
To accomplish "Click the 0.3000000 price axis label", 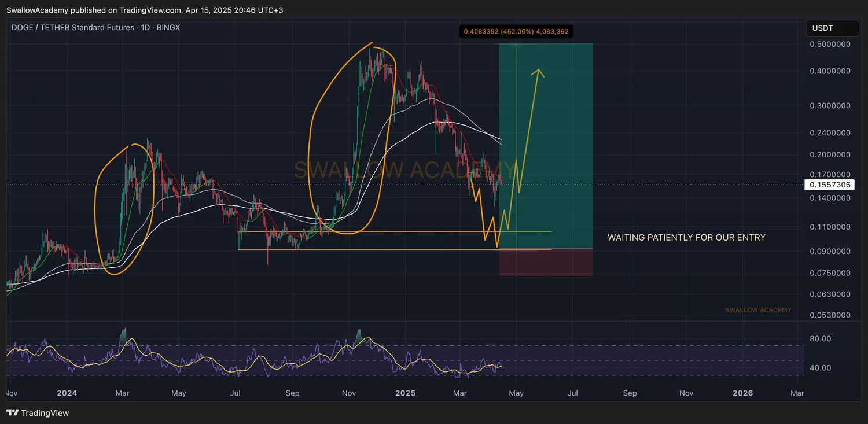I will tap(829, 106).
